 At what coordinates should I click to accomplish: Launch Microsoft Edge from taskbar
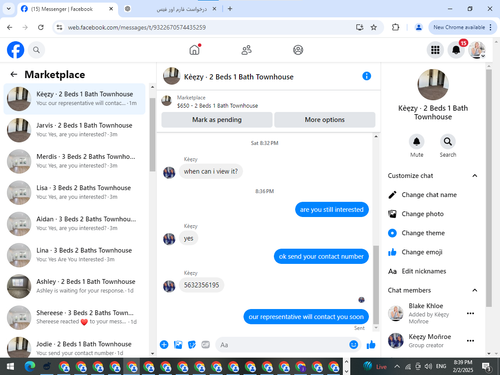point(30,367)
